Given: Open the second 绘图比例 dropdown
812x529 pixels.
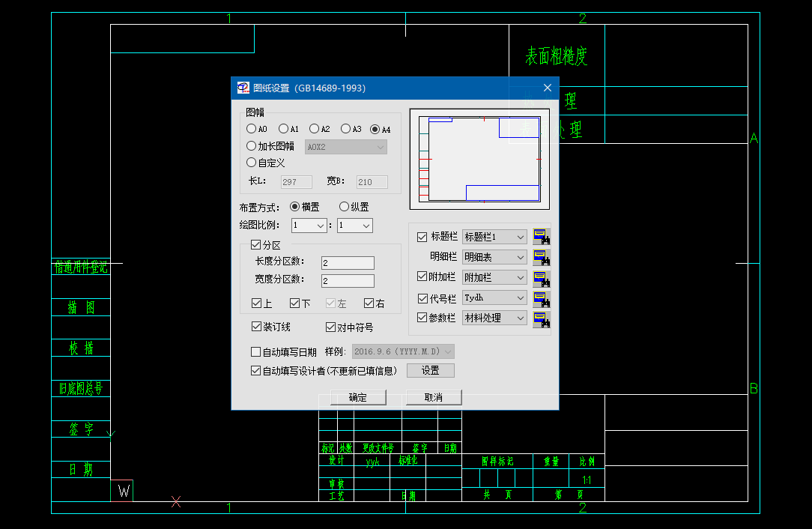Looking at the screenshot, I should [x=355, y=226].
